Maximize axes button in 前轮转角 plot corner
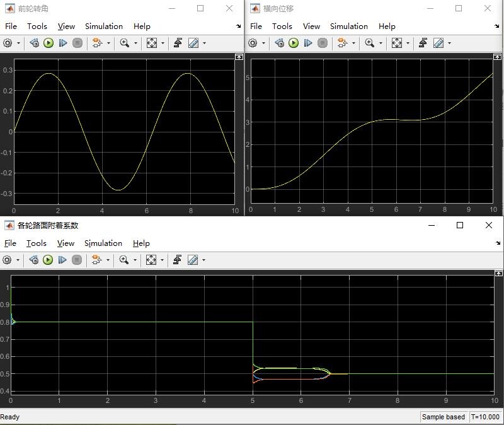 (x=239, y=57)
